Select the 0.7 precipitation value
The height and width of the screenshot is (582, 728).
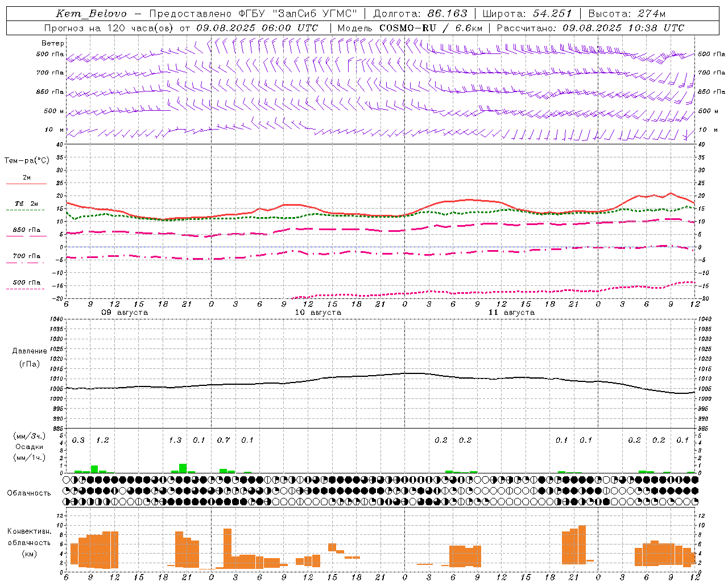click(x=224, y=440)
